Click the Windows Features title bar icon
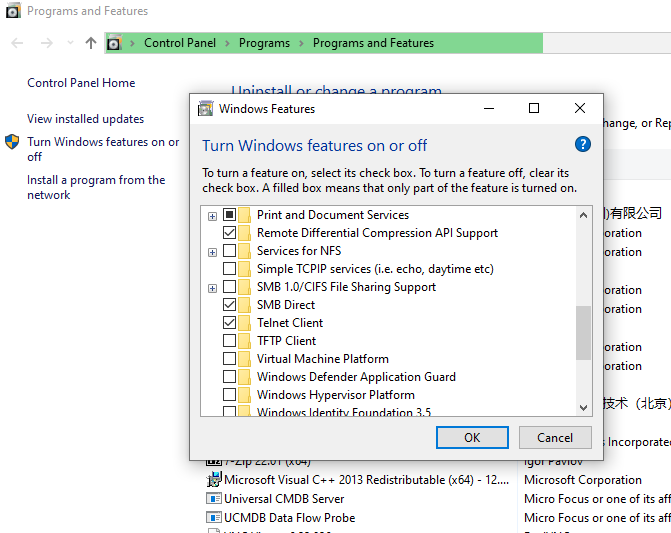 point(206,109)
